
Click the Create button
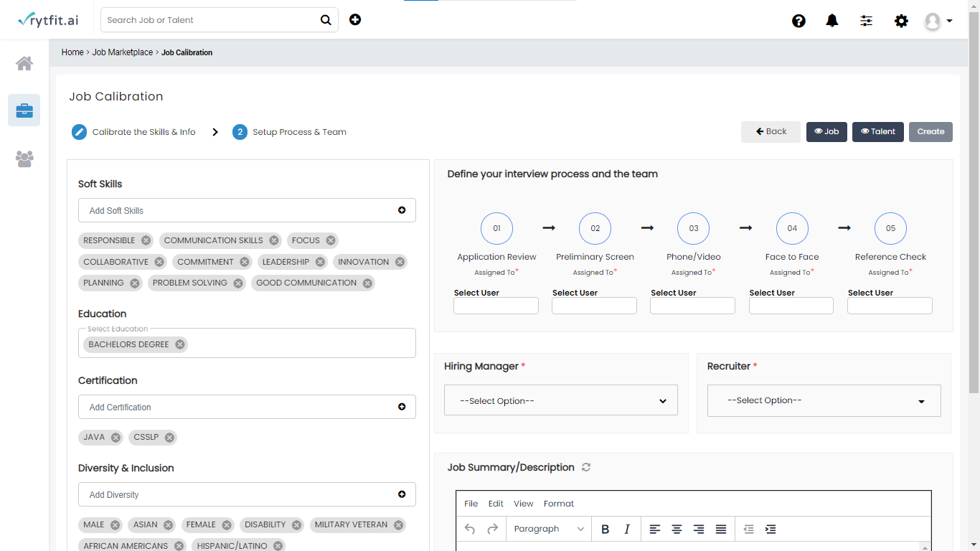[x=930, y=132]
